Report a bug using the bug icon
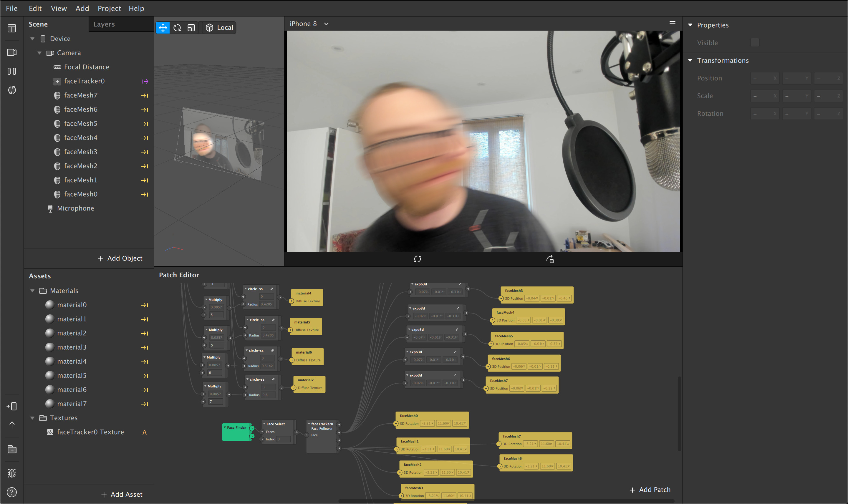This screenshot has width=848, height=504. click(11, 473)
